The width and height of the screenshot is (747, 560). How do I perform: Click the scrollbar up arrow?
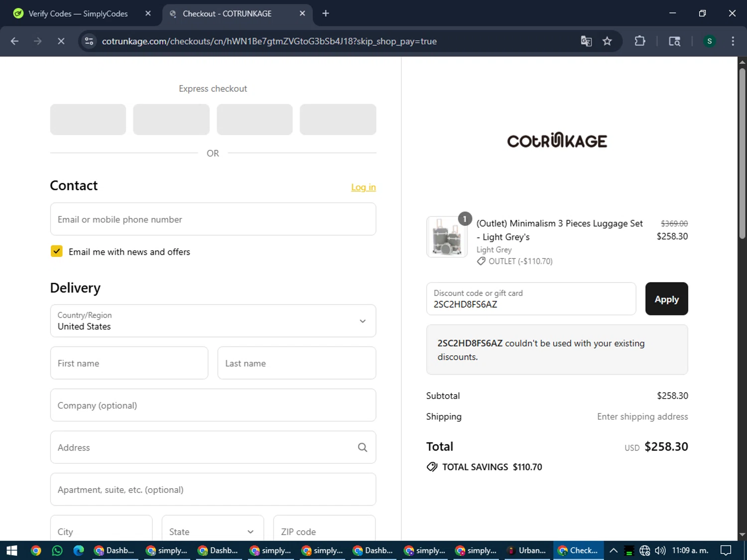[x=742, y=62]
